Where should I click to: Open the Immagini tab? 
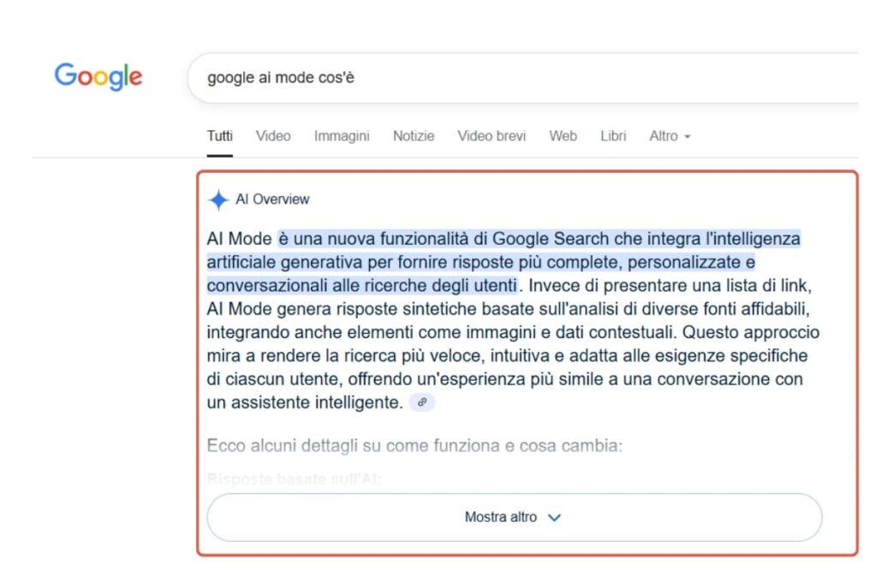[342, 136]
